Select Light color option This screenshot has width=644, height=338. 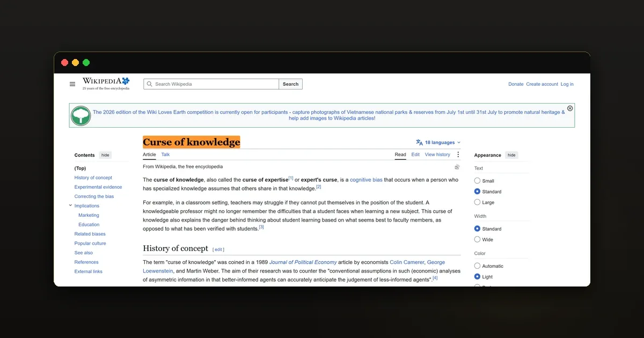pos(477,277)
